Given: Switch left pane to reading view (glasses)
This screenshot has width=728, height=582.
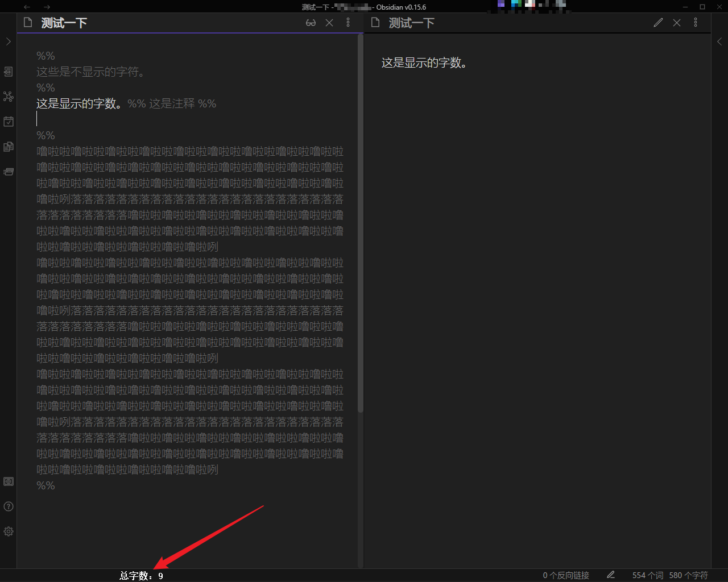Looking at the screenshot, I should pos(311,23).
